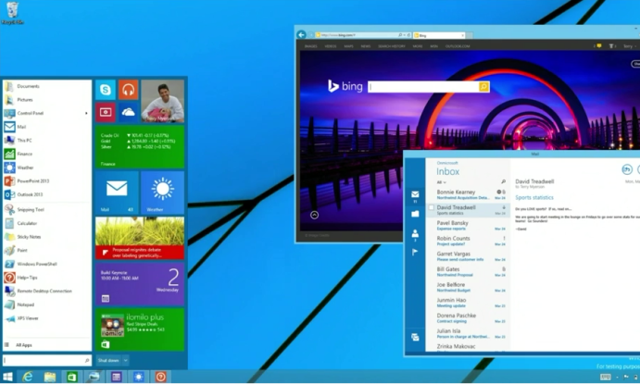
Task: Expand the Control Panel submenu arrow
Action: pyautogui.click(x=86, y=113)
